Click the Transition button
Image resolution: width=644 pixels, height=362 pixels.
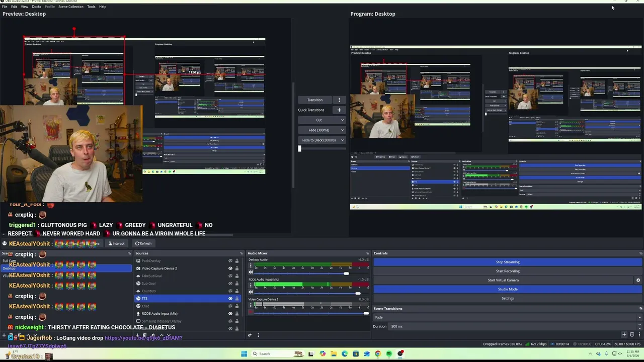[x=315, y=100]
